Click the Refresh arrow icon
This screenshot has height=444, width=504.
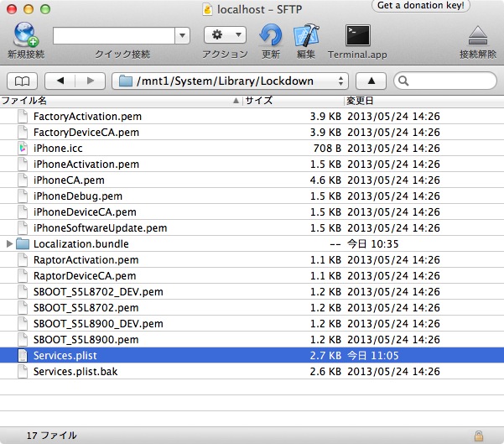pos(271,34)
